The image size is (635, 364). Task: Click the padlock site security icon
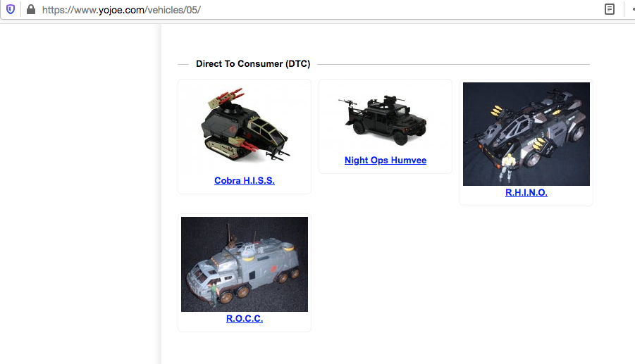[31, 9]
